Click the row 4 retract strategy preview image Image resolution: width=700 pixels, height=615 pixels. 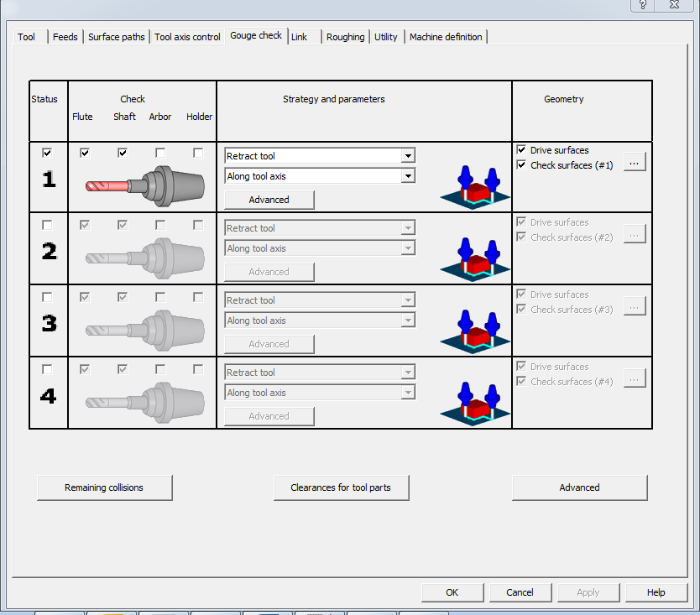pos(475,404)
